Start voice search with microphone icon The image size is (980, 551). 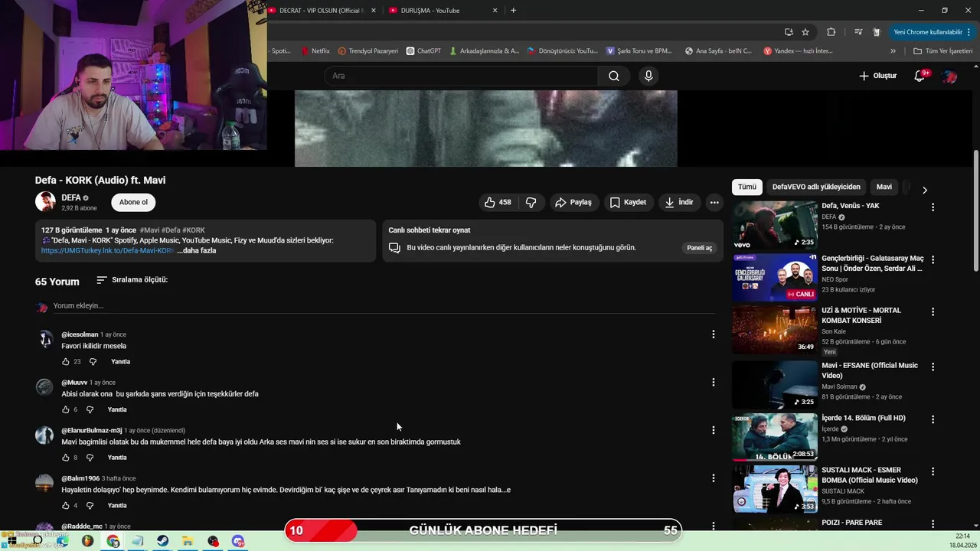(648, 76)
